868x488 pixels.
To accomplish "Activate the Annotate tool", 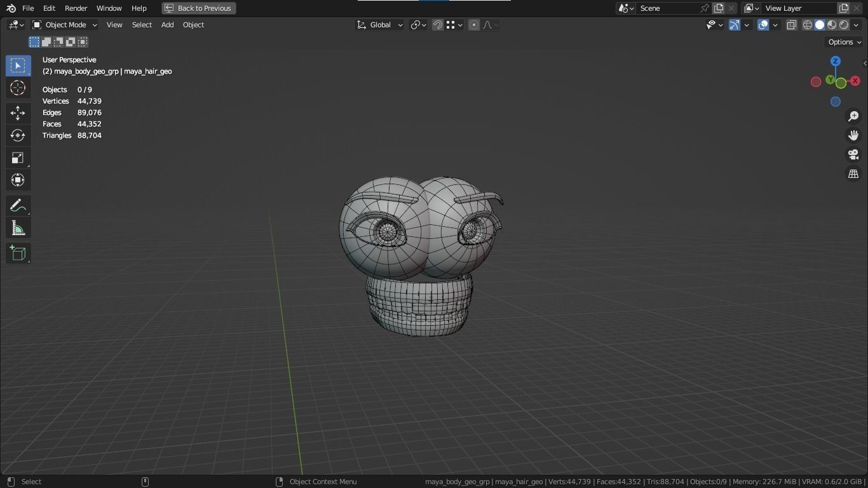I will point(18,206).
